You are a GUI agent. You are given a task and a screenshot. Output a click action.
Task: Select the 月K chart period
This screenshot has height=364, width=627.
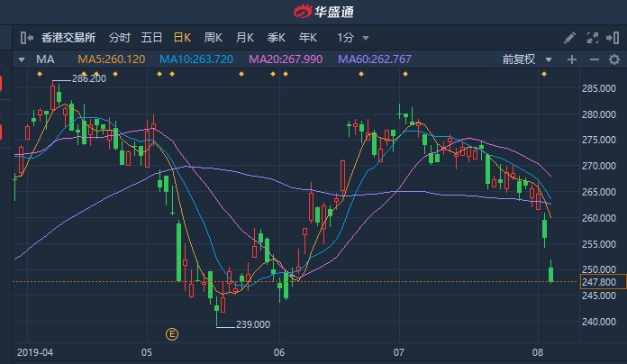[244, 38]
